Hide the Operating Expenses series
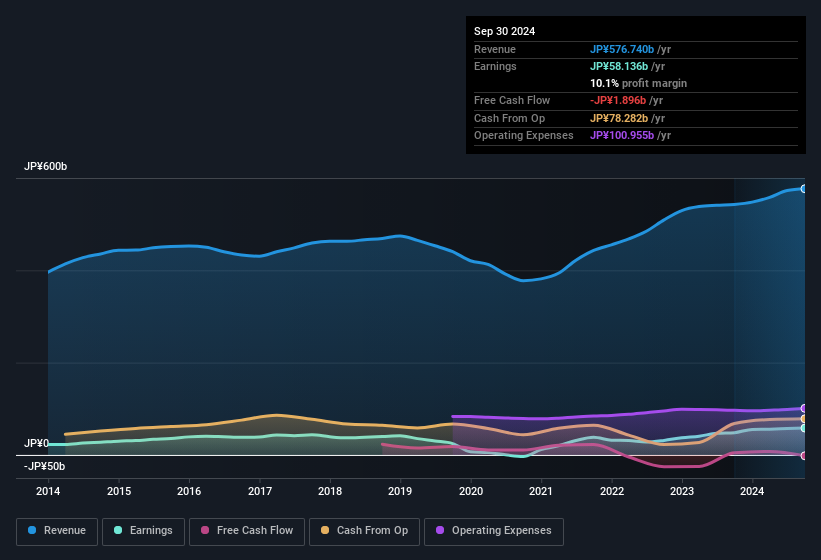This screenshot has height=560, width=821. (493, 530)
